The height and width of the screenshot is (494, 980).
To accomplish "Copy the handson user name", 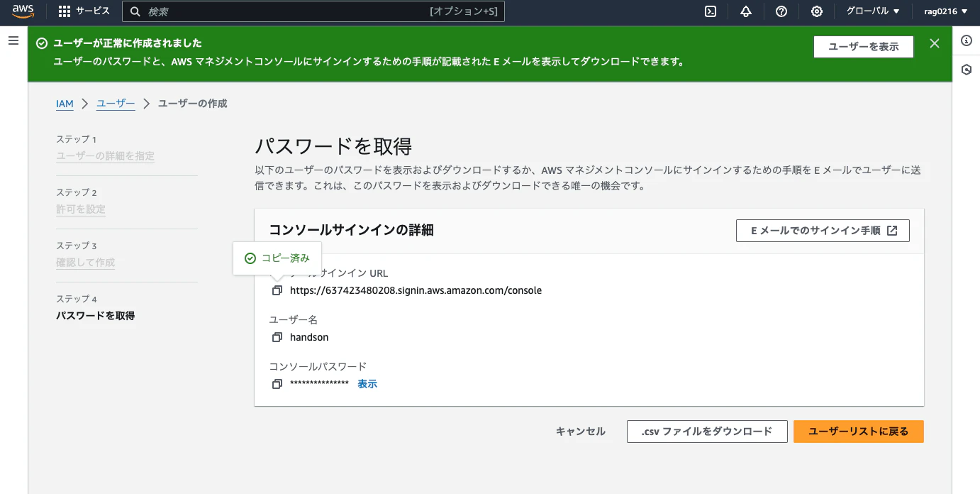I will click(277, 337).
